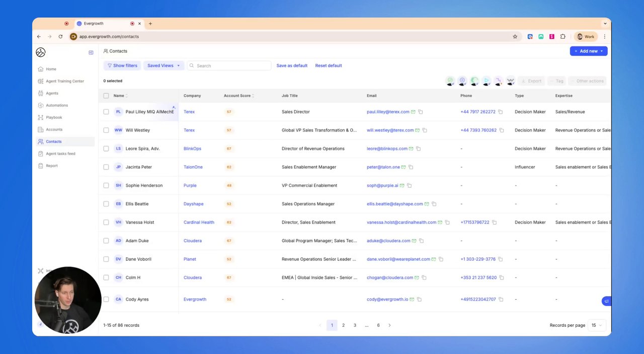This screenshot has width=644, height=354.
Task: Open the browser extensions puzzle icon
Action: click(563, 37)
